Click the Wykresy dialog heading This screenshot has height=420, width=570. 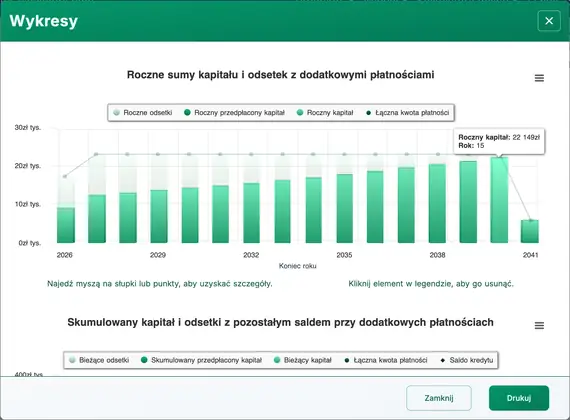43,21
